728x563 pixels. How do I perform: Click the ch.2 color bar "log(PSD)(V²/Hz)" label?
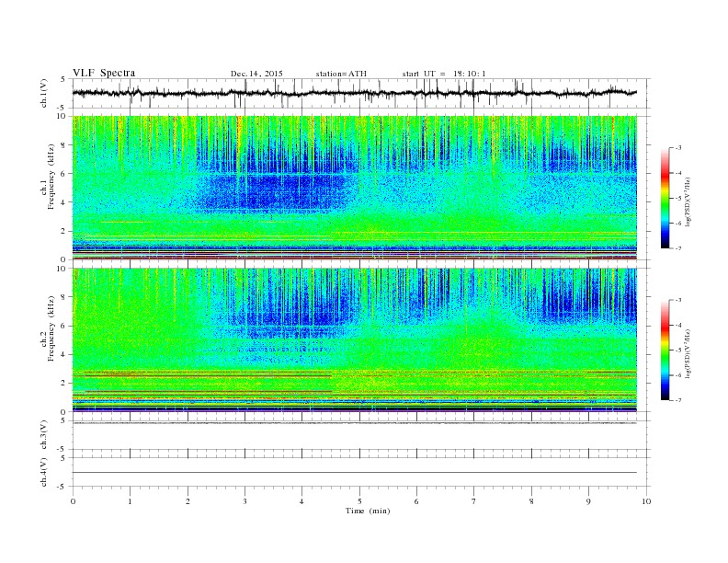click(x=689, y=352)
